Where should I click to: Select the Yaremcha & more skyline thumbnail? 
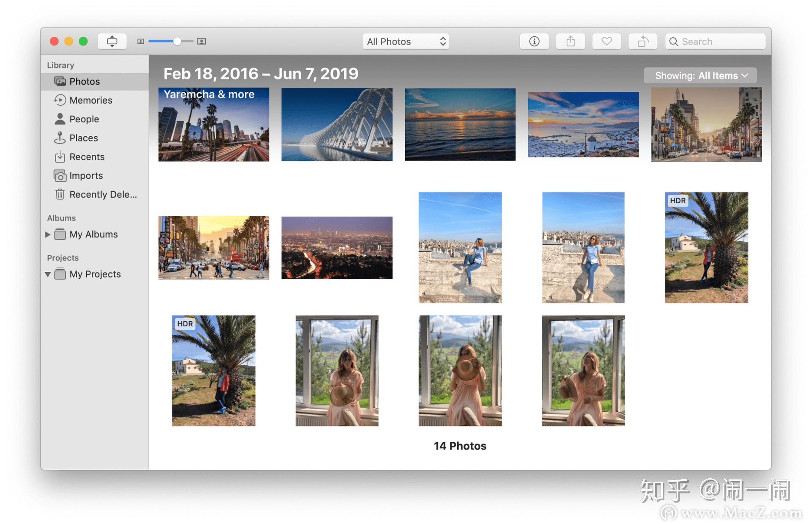tap(214, 125)
